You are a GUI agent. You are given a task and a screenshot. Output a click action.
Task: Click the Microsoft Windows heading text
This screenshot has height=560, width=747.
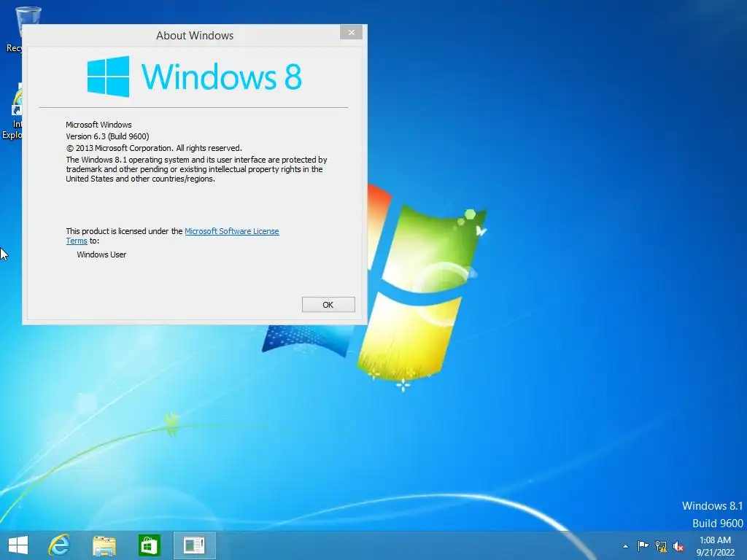(x=98, y=125)
